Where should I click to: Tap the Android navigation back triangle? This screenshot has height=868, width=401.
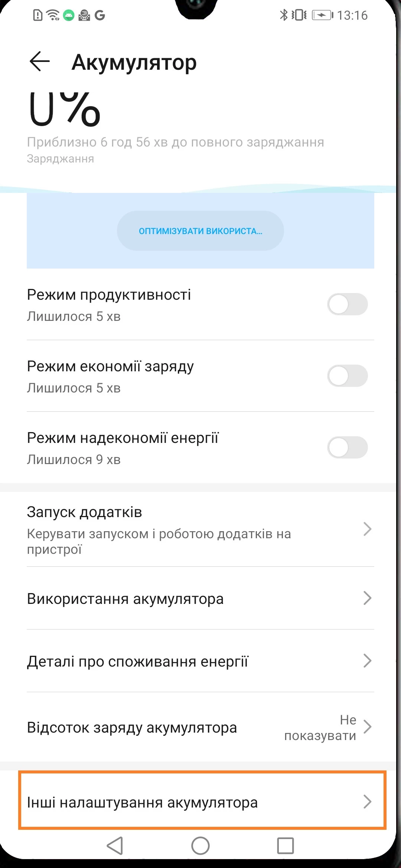pos(115,845)
